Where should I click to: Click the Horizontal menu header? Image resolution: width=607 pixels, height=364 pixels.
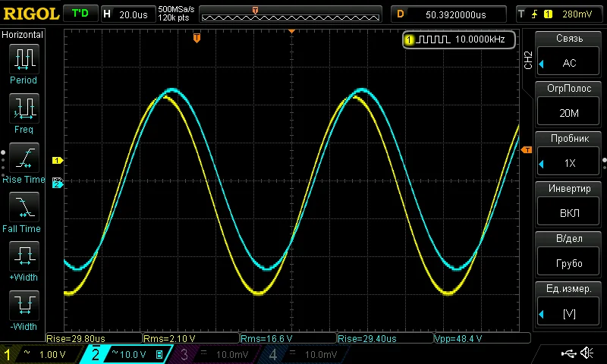[23, 35]
